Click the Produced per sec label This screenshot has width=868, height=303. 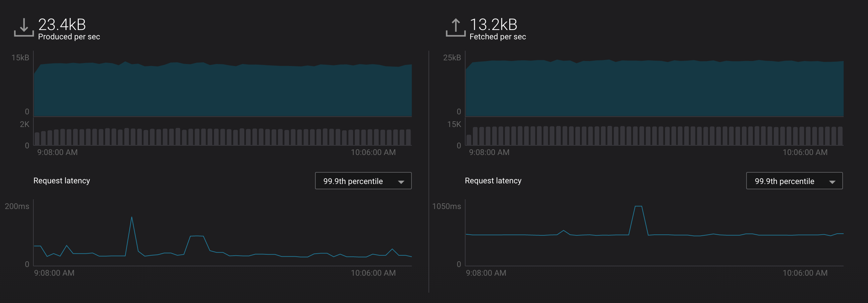tap(69, 37)
